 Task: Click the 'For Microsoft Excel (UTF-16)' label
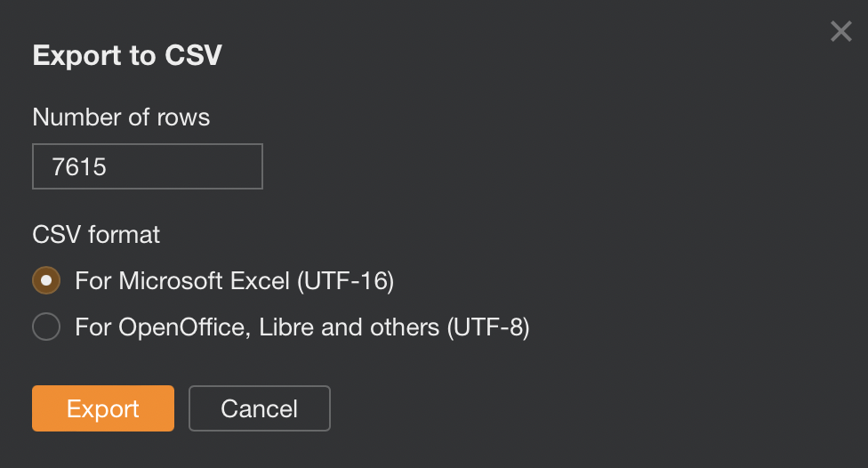(x=234, y=281)
